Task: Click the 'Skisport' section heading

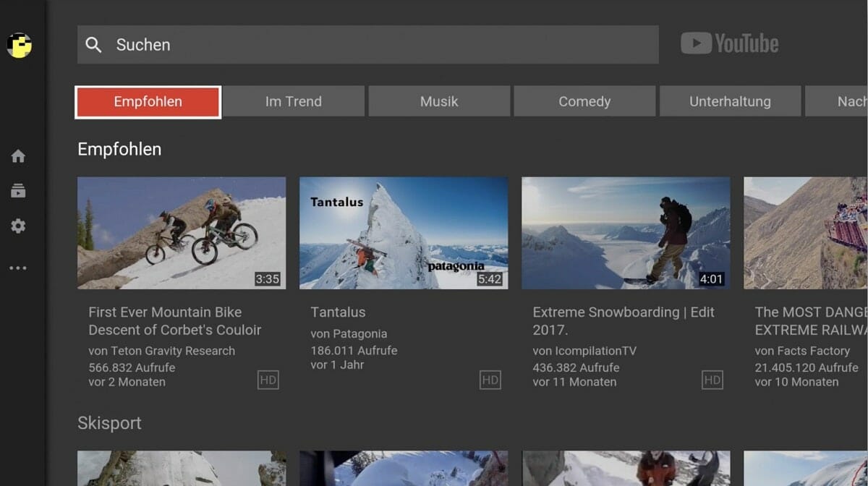Action: pyautogui.click(x=109, y=423)
